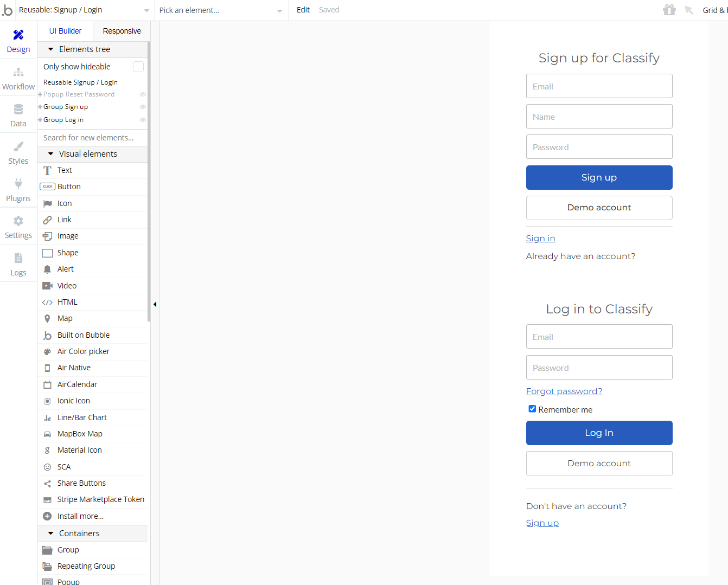The height and width of the screenshot is (585, 728).
Task: Click Demo account under Sign up
Action: pos(599,208)
